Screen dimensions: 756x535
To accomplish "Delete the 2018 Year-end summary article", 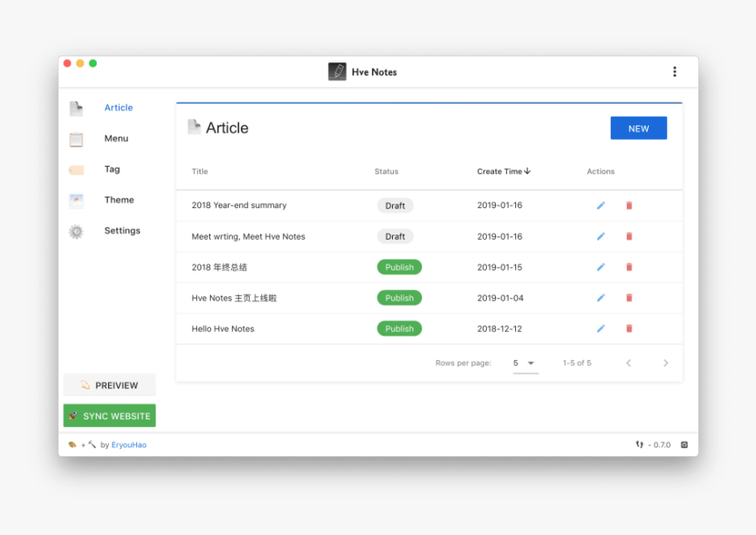I will [x=629, y=206].
